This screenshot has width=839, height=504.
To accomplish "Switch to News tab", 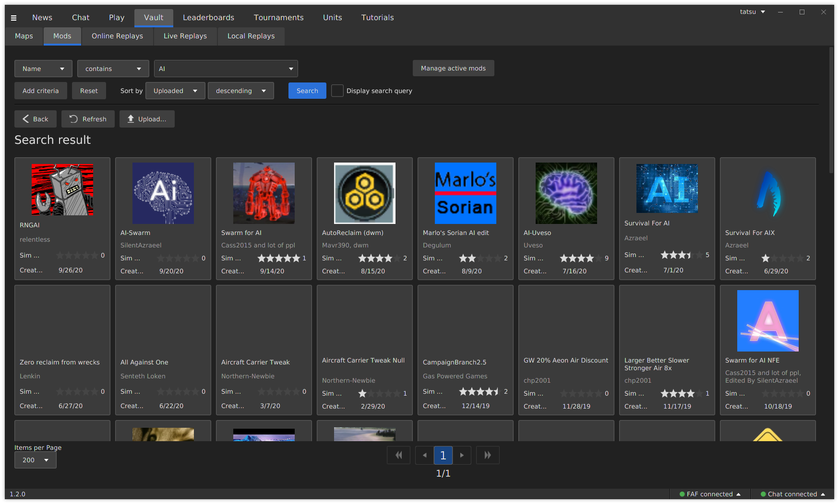I will [42, 18].
